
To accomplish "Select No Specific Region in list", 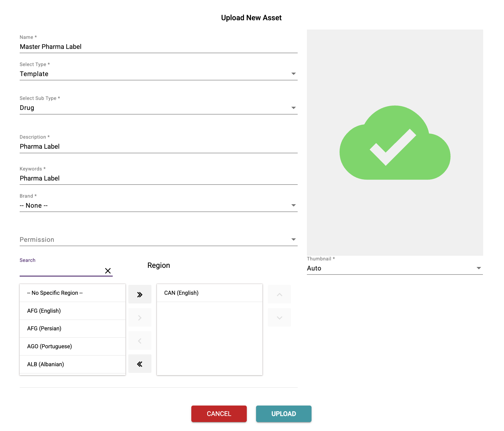I will [72, 293].
